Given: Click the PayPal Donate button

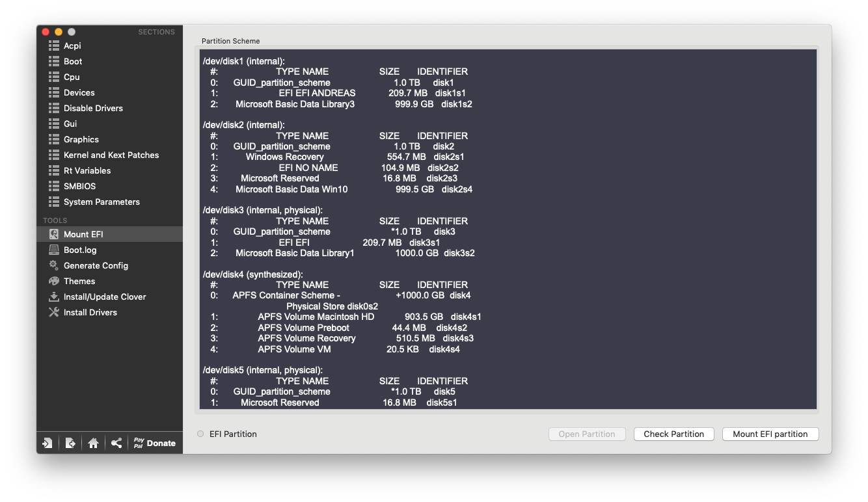Looking at the screenshot, I should pyautogui.click(x=155, y=443).
